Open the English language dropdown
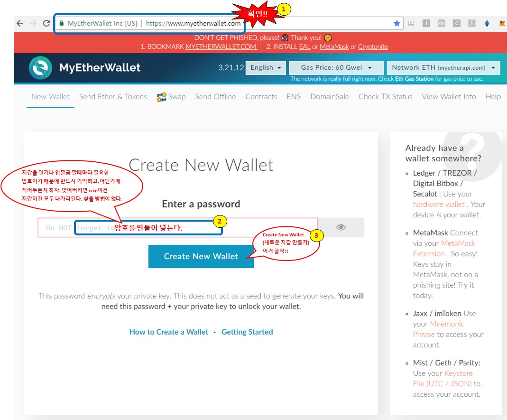Viewport: 507px width, 420px height. coord(266,67)
